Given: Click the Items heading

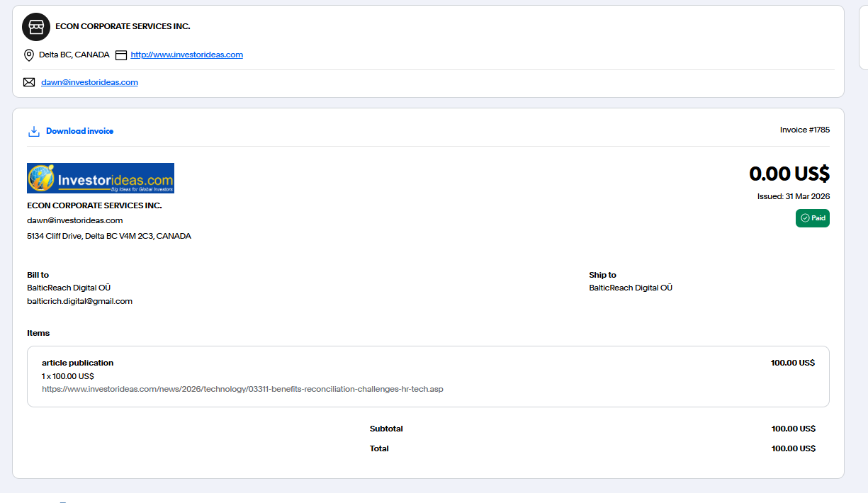Looking at the screenshot, I should (38, 333).
